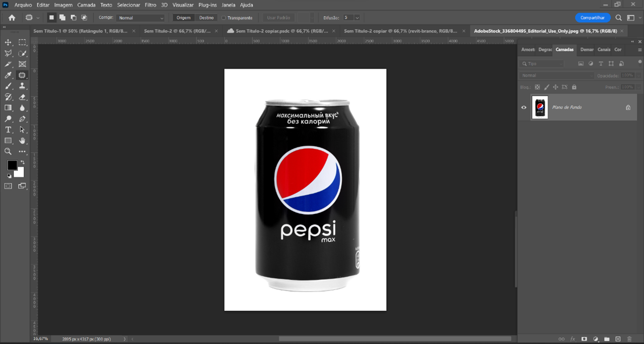Open the Camada menu

click(86, 5)
